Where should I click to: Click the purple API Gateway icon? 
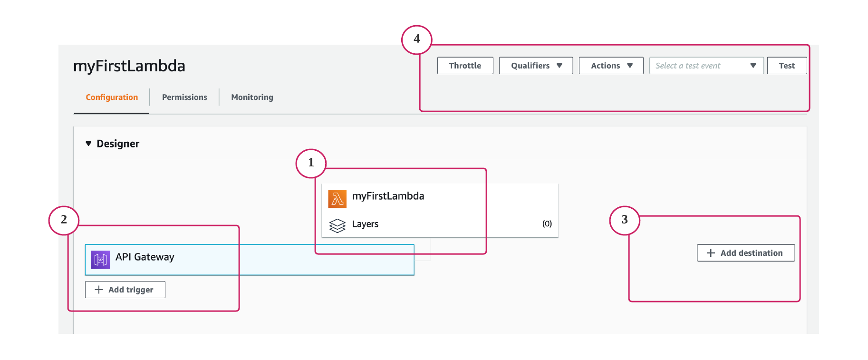pyautogui.click(x=100, y=260)
